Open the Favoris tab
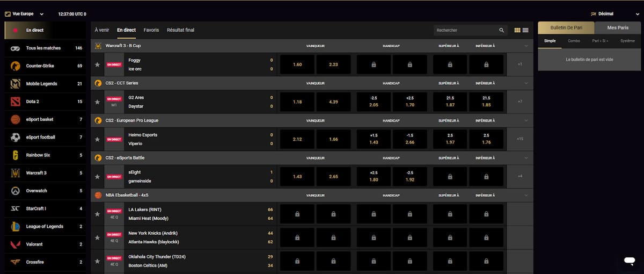 coord(151,30)
